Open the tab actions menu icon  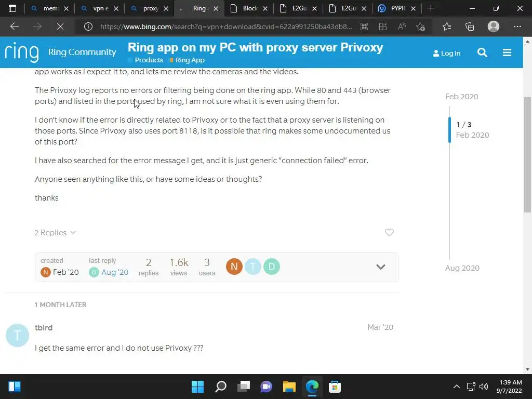pyautogui.click(x=12, y=8)
